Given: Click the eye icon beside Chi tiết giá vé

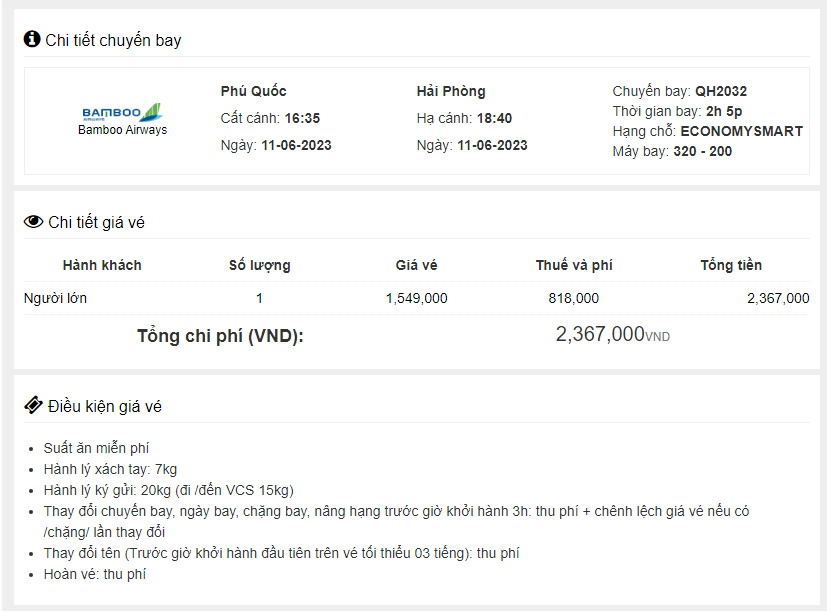Looking at the screenshot, I should (33, 222).
